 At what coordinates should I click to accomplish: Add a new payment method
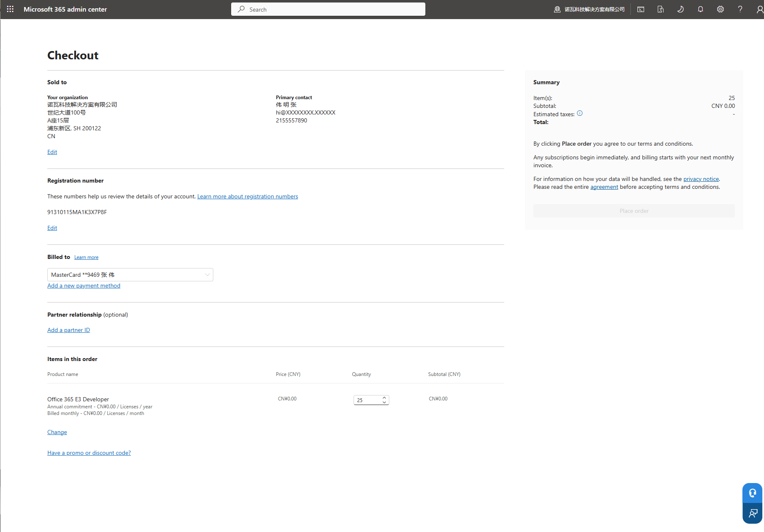coord(84,286)
